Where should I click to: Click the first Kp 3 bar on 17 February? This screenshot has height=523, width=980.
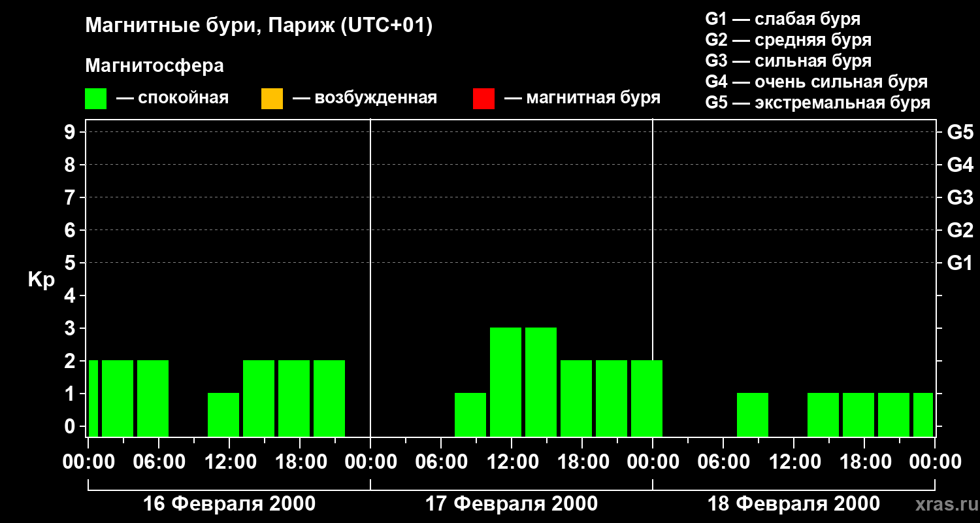(506, 382)
